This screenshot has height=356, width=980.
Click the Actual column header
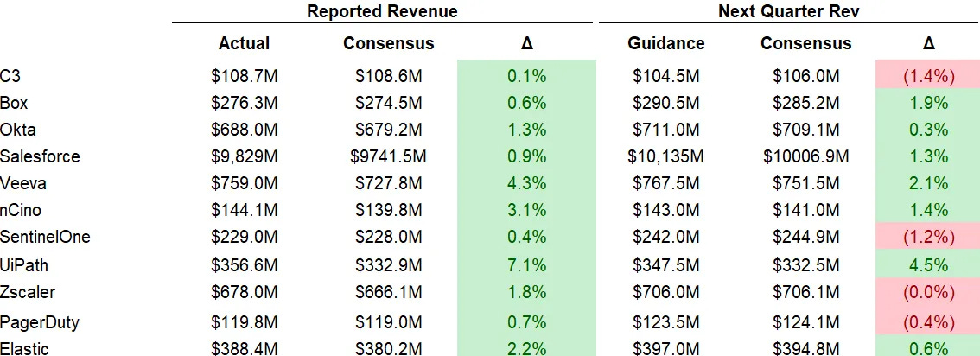coord(245,43)
